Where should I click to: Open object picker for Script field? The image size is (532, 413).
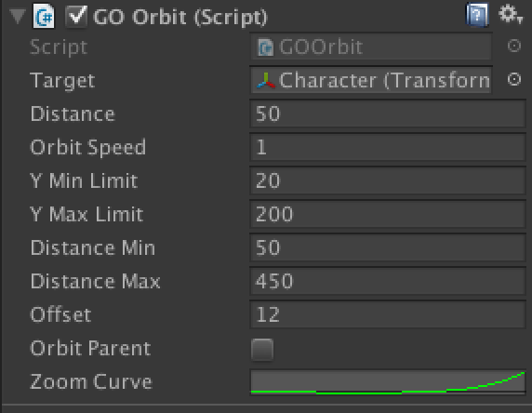[x=514, y=46]
